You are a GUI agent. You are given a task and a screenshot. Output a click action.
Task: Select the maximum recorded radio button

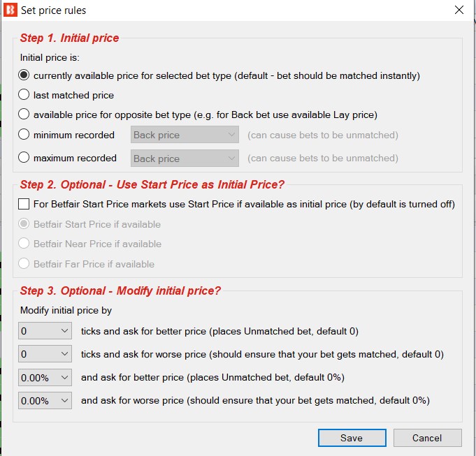click(x=24, y=157)
